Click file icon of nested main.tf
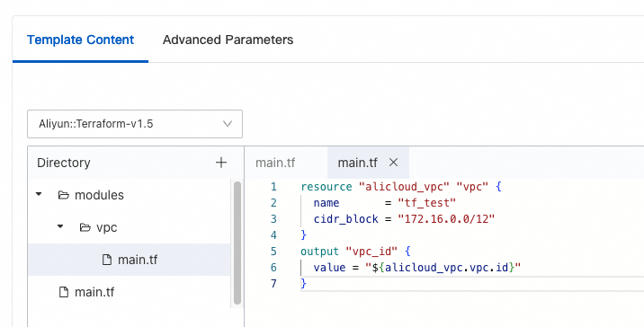 (107, 260)
